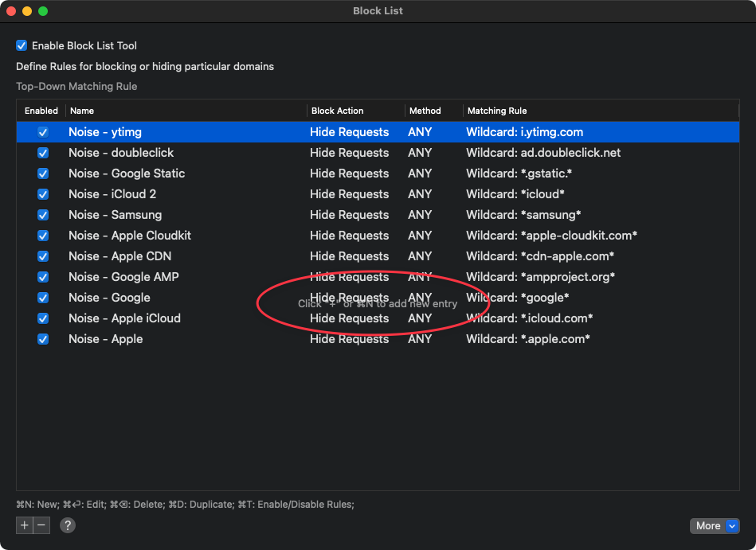Image resolution: width=756 pixels, height=550 pixels.
Task: Select the Noise - Google AMP name
Action: point(124,277)
